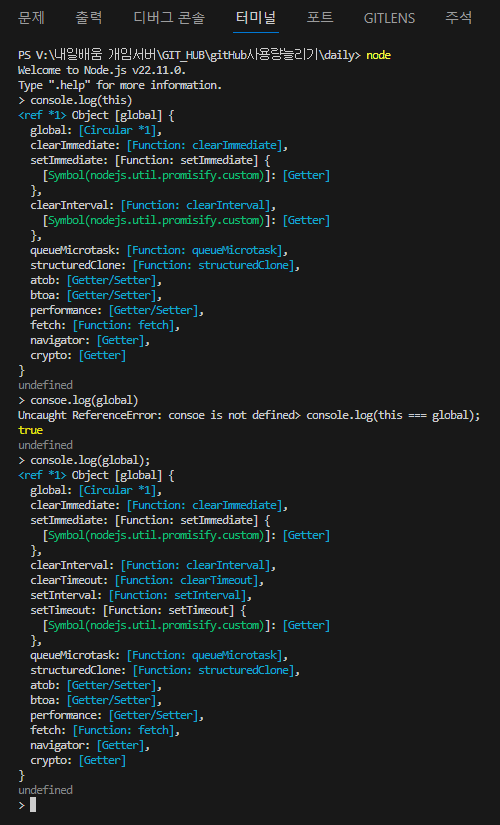Click the '> console.log(this)' input line

(x=75, y=100)
